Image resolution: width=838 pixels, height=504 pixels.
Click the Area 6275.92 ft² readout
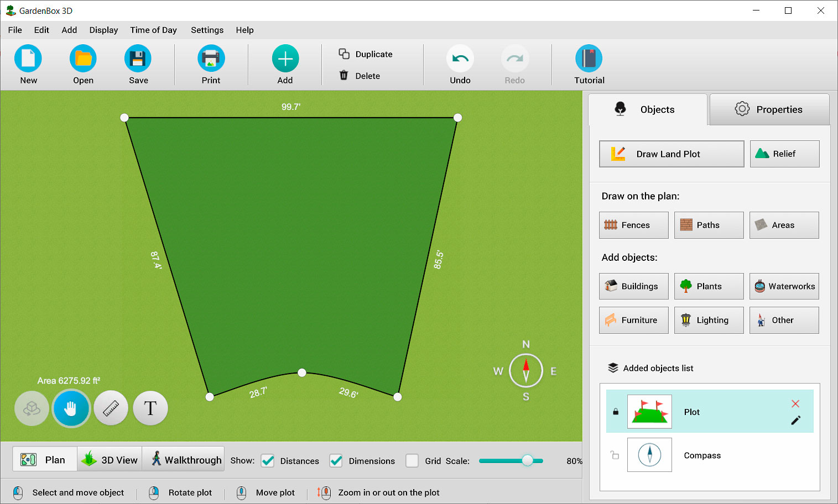[69, 381]
